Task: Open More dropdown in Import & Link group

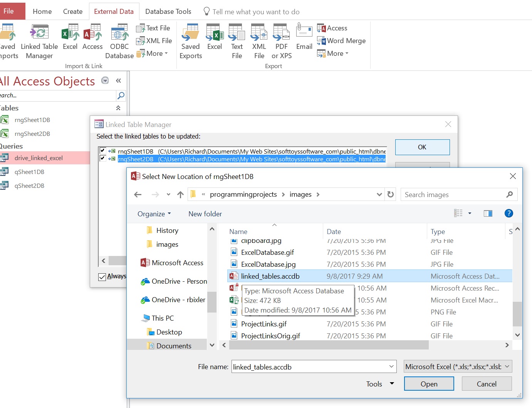Action: coord(152,54)
